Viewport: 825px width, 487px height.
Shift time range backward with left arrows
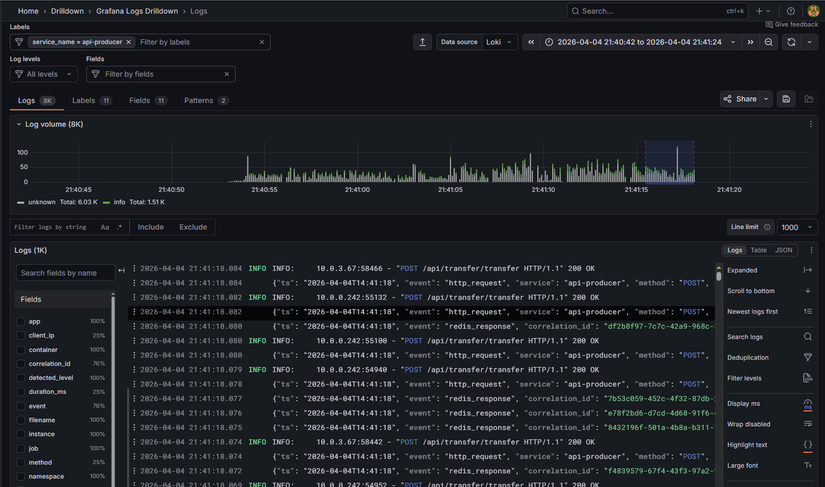click(531, 42)
